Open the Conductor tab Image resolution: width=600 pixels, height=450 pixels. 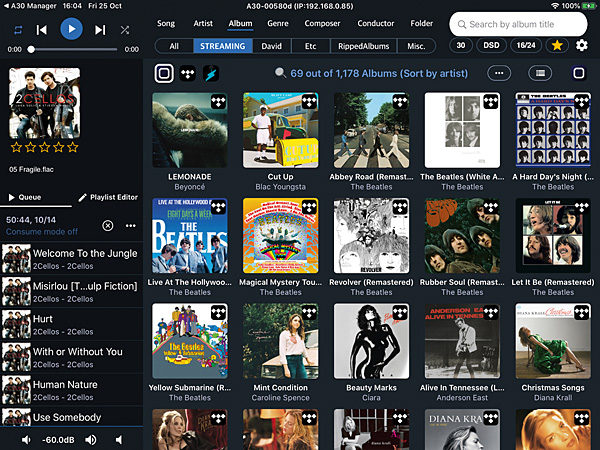tap(375, 23)
